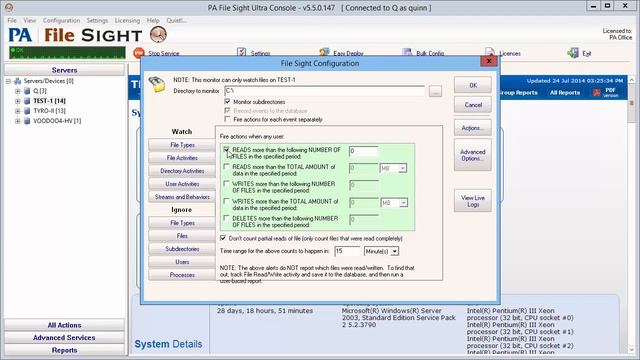Open Streams and Behaviors tab
The height and width of the screenshot is (360, 640).
point(182,197)
